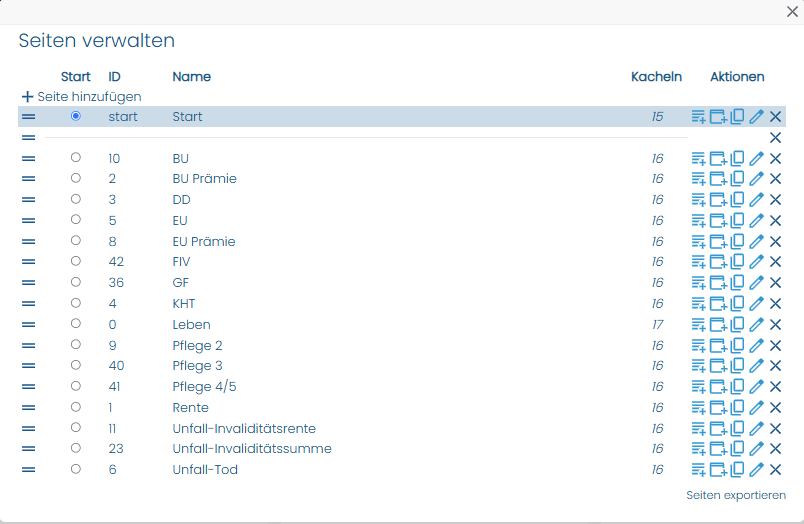
Task: Select the radio button for Pflege 4/5
Action: [x=76, y=386]
